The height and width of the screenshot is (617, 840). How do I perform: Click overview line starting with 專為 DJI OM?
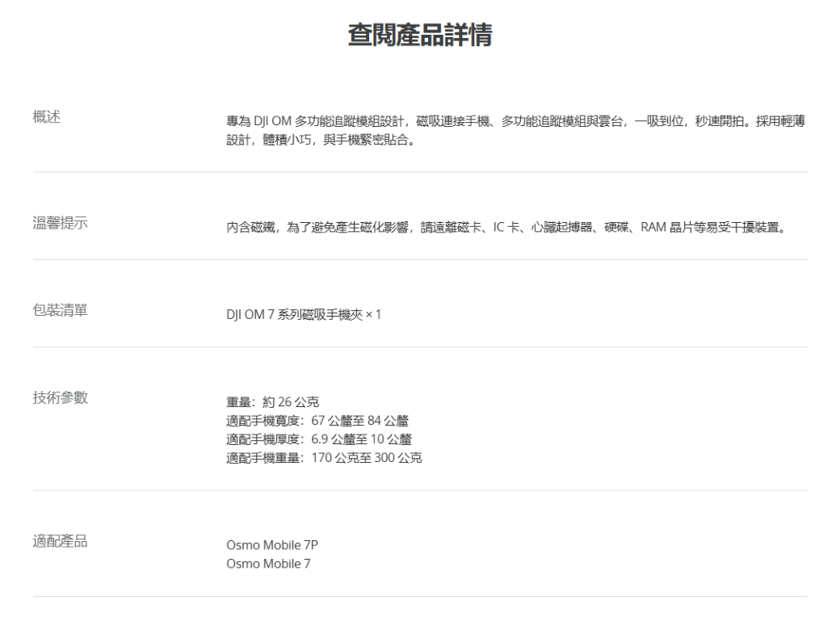tap(514, 121)
